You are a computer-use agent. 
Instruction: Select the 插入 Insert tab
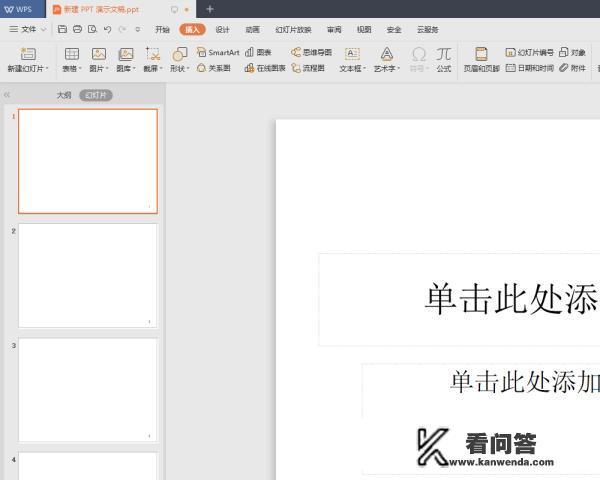click(x=192, y=29)
